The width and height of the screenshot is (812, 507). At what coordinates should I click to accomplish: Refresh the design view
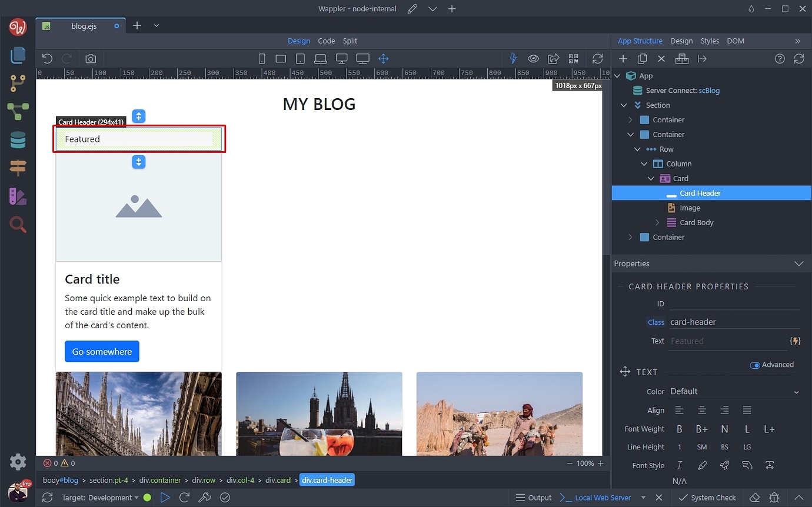(598, 58)
